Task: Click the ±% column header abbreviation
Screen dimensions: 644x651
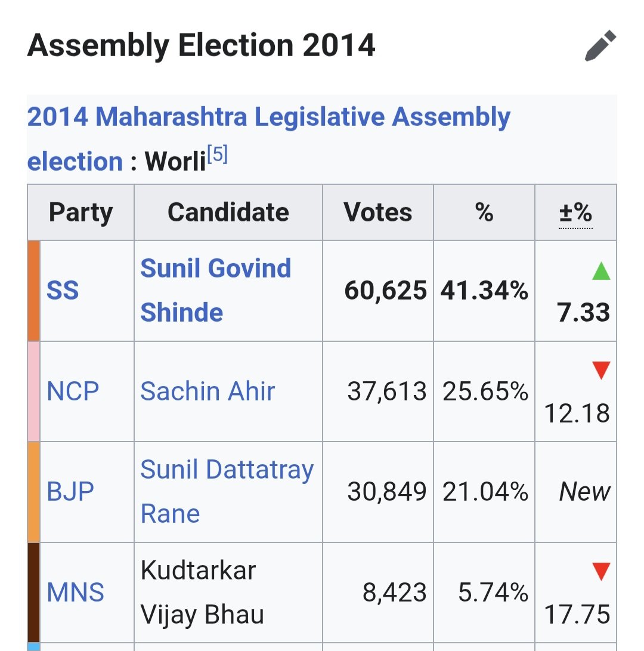Action: [575, 212]
